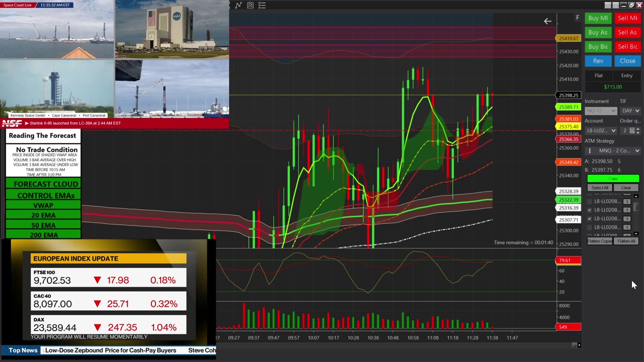Click the Space Coast Live top-left camera feed
The image size is (644, 362).
(x=57, y=29)
